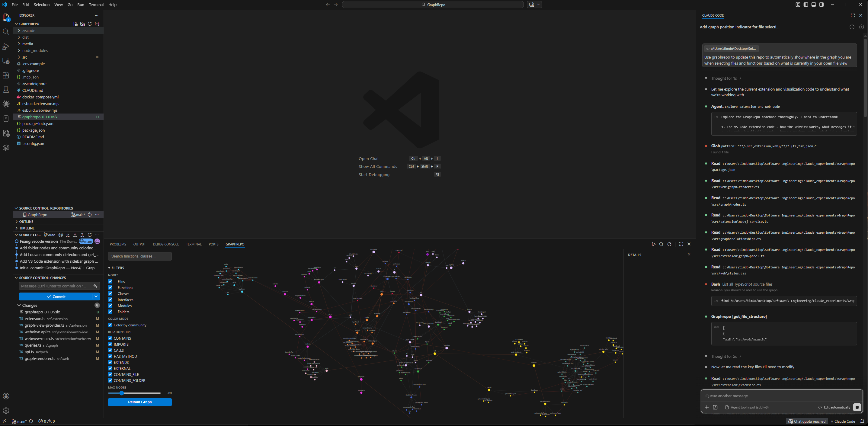Open conversation history icon in Claude Code panel
The width and height of the screenshot is (868, 426).
tap(852, 27)
